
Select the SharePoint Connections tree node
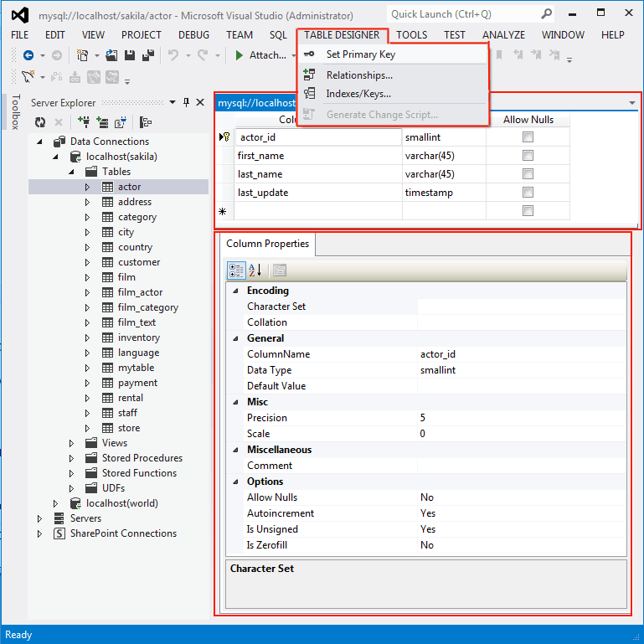pyautogui.click(x=123, y=533)
